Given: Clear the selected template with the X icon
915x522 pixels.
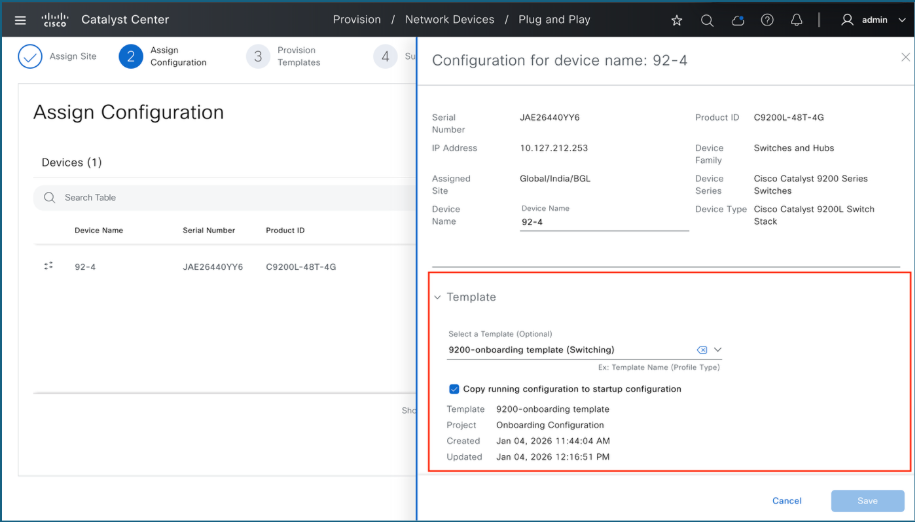Looking at the screenshot, I should [702, 350].
